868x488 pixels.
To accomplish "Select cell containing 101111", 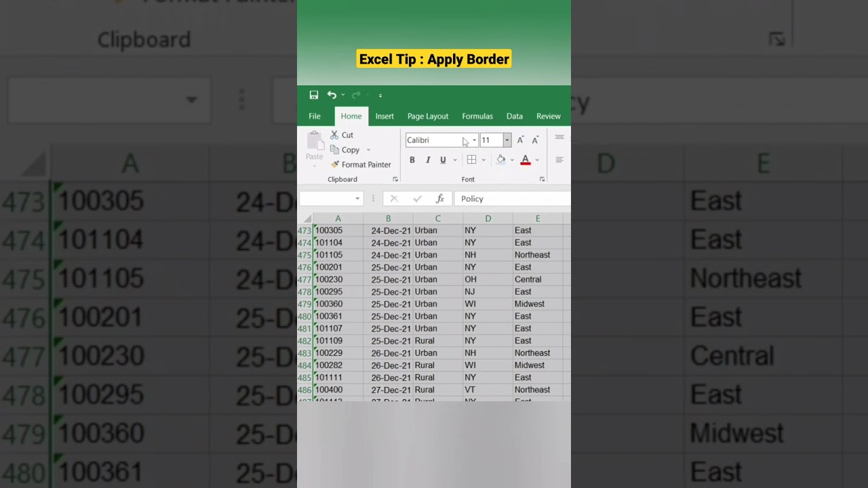I will 338,378.
